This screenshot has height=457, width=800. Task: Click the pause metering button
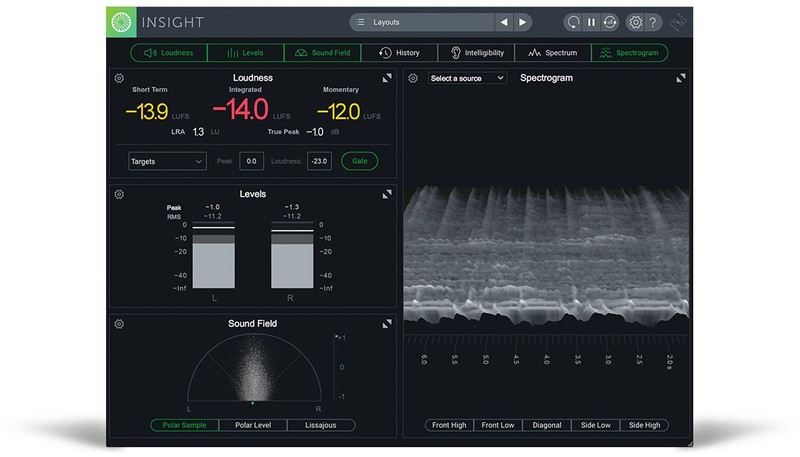click(x=591, y=21)
